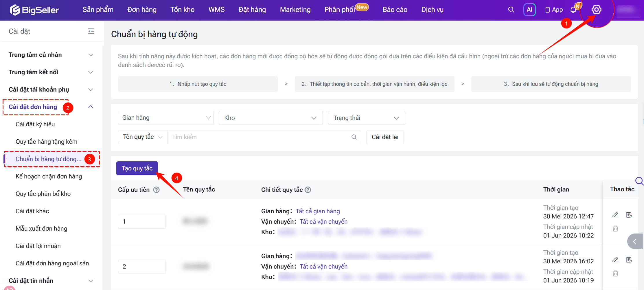Click step 3 Sau khi lưu text
The width and height of the screenshot is (644, 290).
coord(551,84)
